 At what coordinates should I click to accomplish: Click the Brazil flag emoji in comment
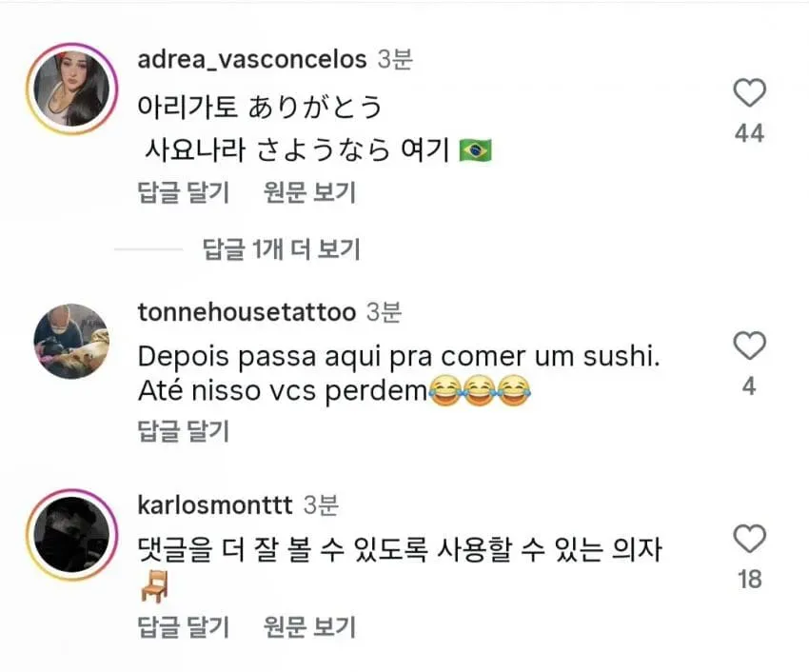pos(476,150)
